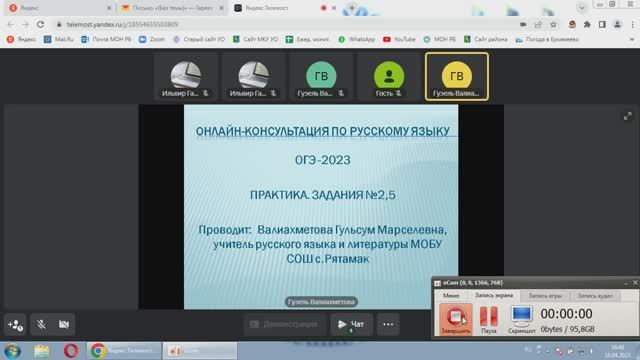Expand the presentation to fullscreen
Screen dimensions: 640x360
tap(627, 116)
